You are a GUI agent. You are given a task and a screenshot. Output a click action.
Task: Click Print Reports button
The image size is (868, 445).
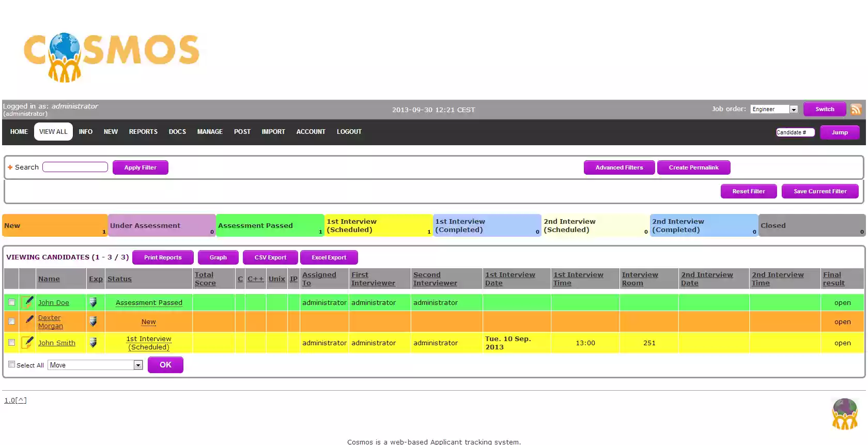[163, 257]
